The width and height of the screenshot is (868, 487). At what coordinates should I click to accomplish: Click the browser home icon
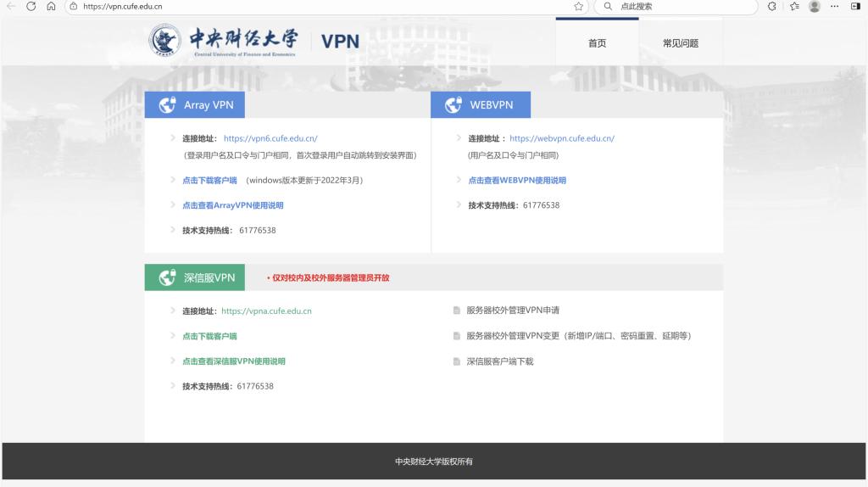pos(51,6)
